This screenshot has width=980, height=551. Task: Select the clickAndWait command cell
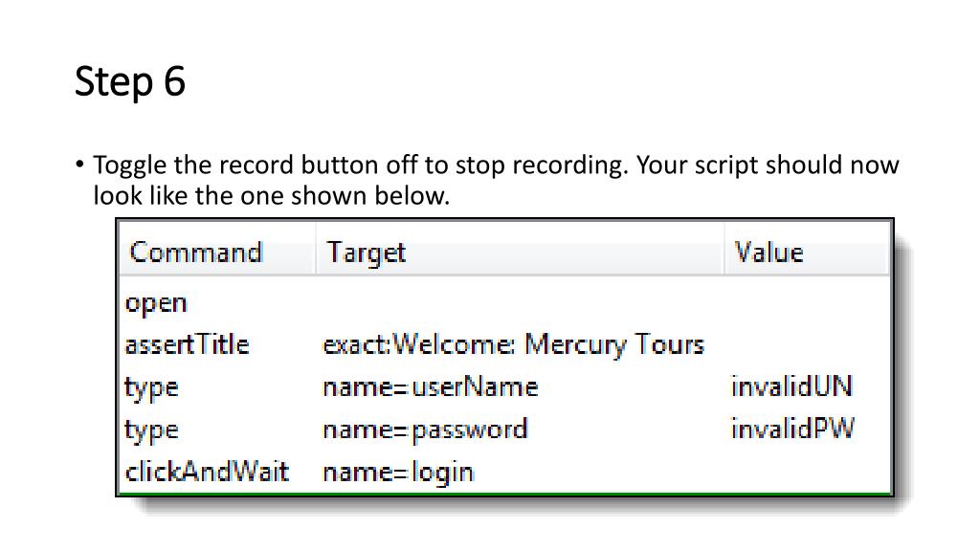point(207,472)
